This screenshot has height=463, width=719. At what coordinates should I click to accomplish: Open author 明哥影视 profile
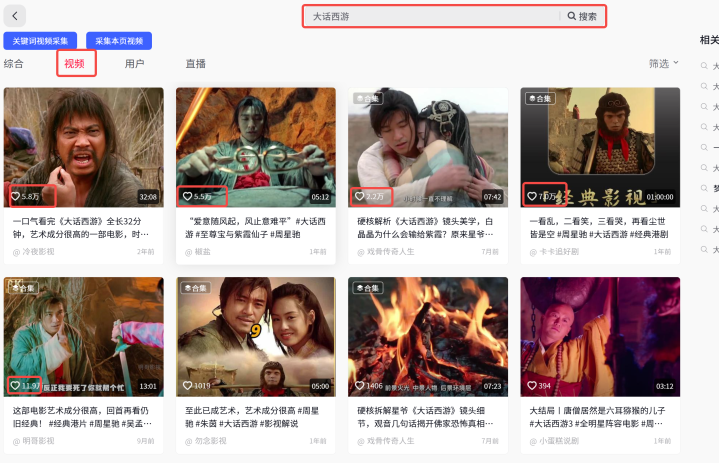coord(33,441)
